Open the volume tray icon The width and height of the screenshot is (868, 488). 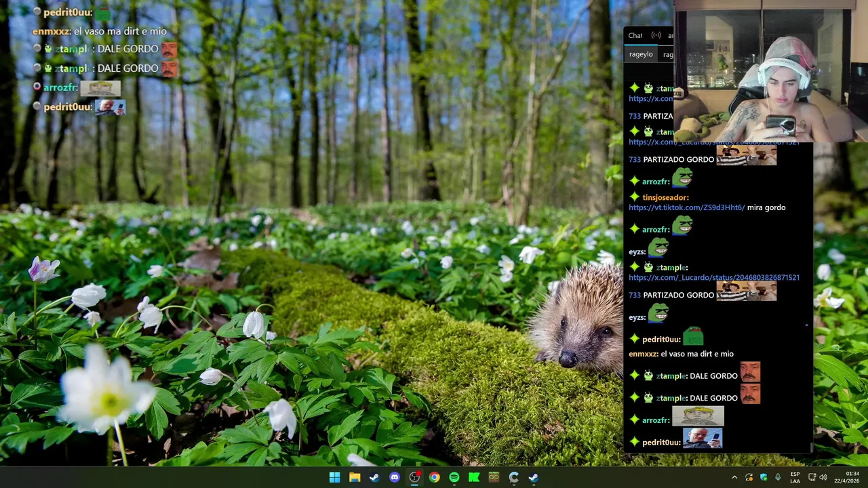823,477
